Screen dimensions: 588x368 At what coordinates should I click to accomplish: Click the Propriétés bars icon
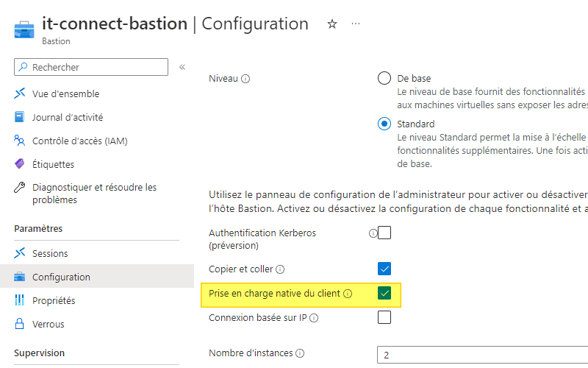click(20, 300)
